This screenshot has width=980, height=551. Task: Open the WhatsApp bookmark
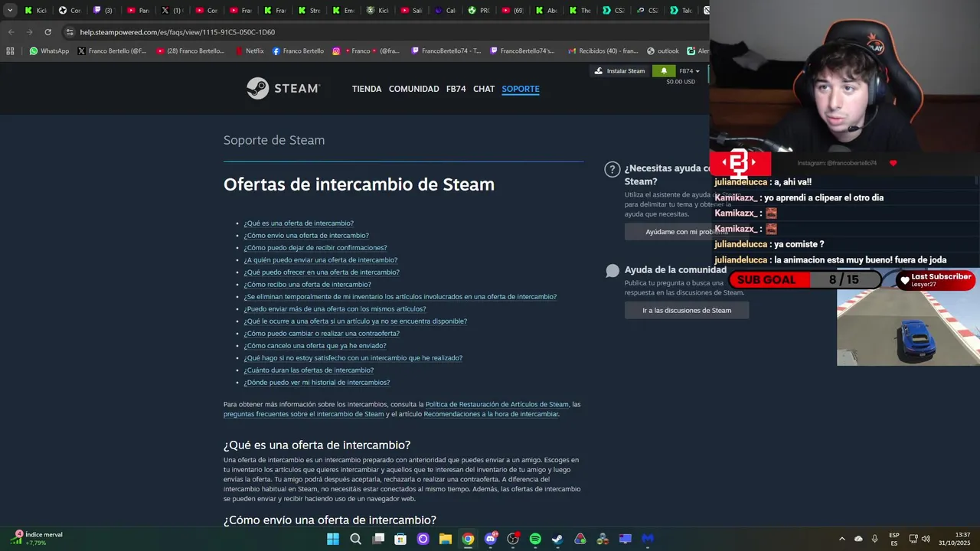49,51
